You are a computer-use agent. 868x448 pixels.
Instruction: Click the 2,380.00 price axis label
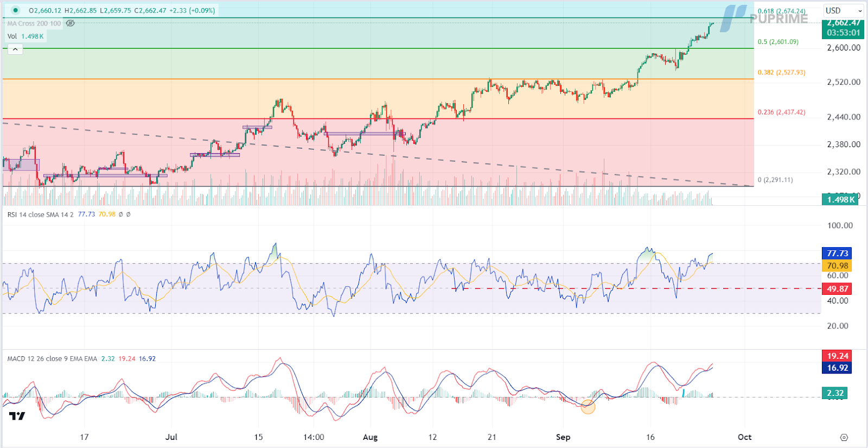(x=844, y=144)
